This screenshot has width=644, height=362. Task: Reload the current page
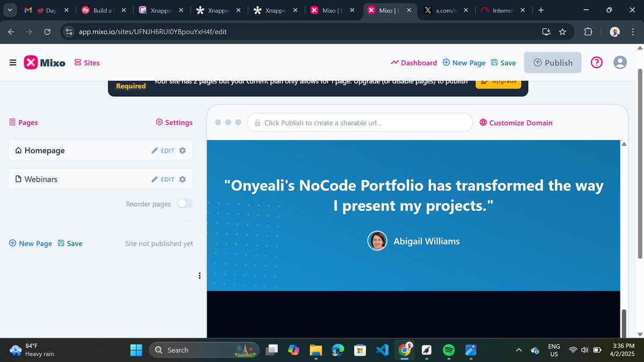(x=47, y=32)
